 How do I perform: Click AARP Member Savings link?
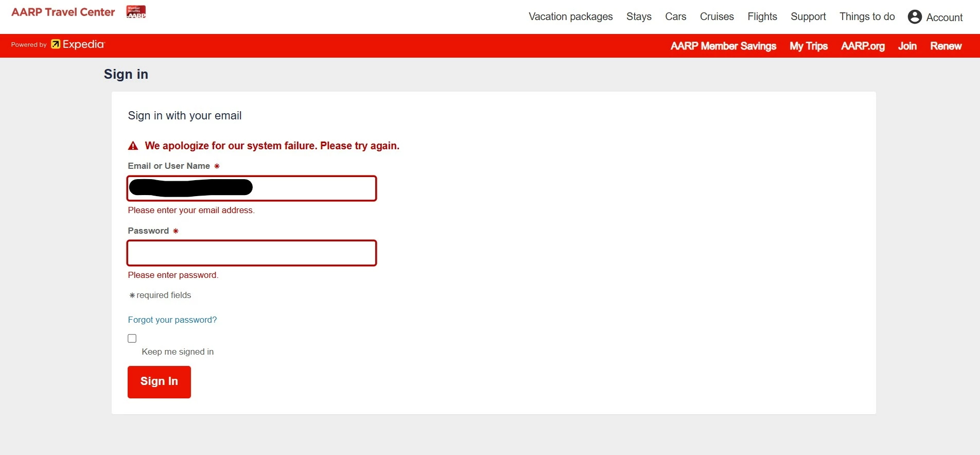(x=723, y=46)
